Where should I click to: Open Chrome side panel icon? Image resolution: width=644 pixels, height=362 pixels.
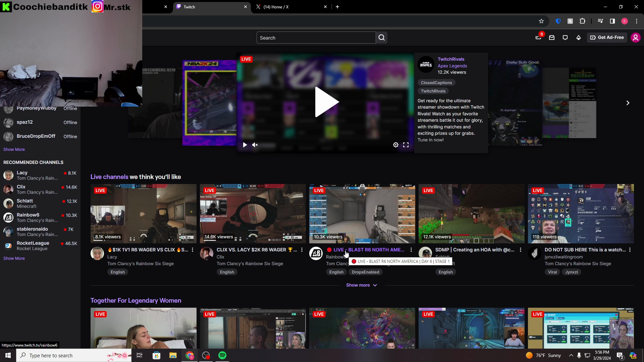click(612, 21)
